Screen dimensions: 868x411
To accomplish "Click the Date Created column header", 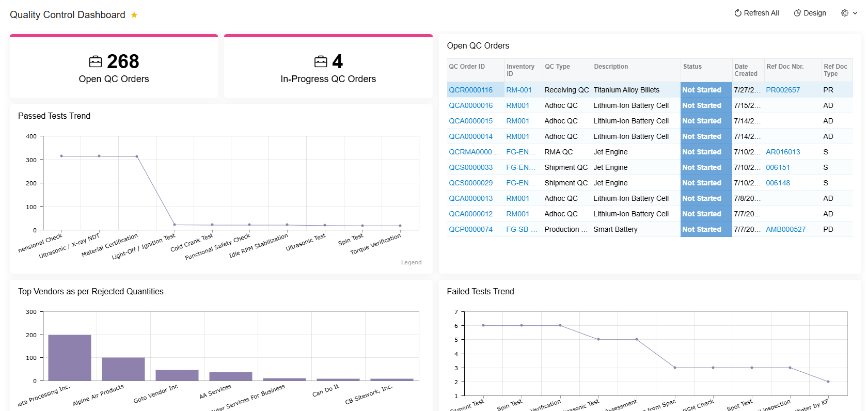I will (x=746, y=70).
